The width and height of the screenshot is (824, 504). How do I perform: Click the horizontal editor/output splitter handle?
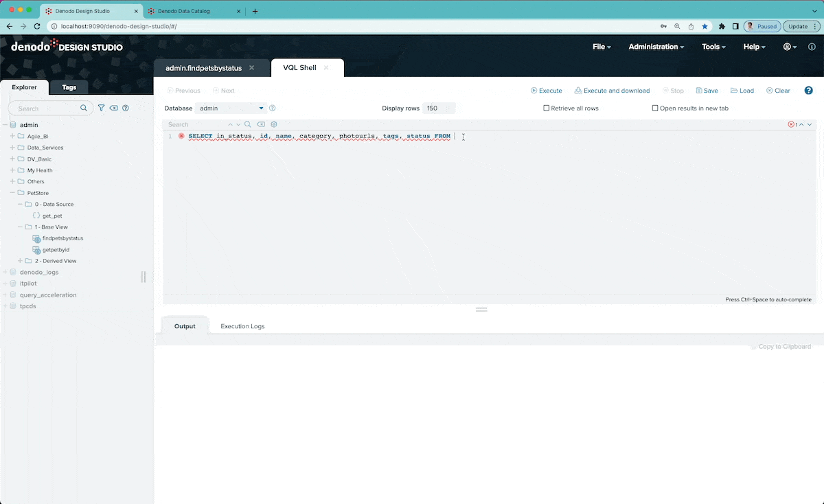click(x=481, y=310)
